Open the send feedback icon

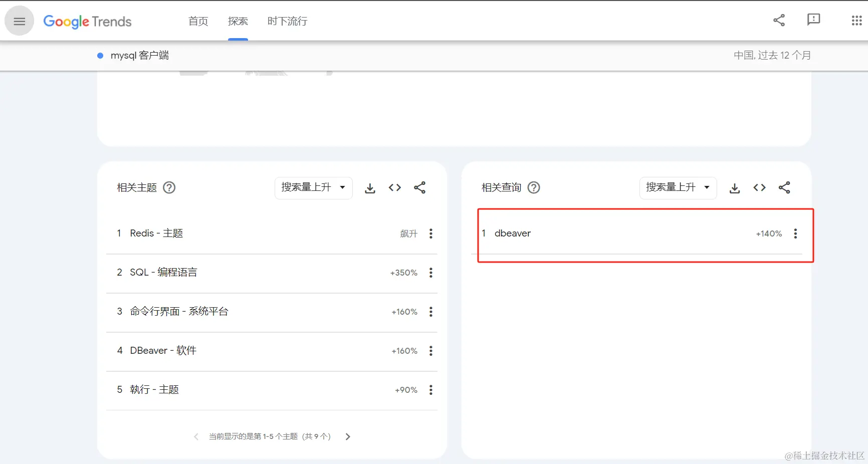click(x=813, y=20)
